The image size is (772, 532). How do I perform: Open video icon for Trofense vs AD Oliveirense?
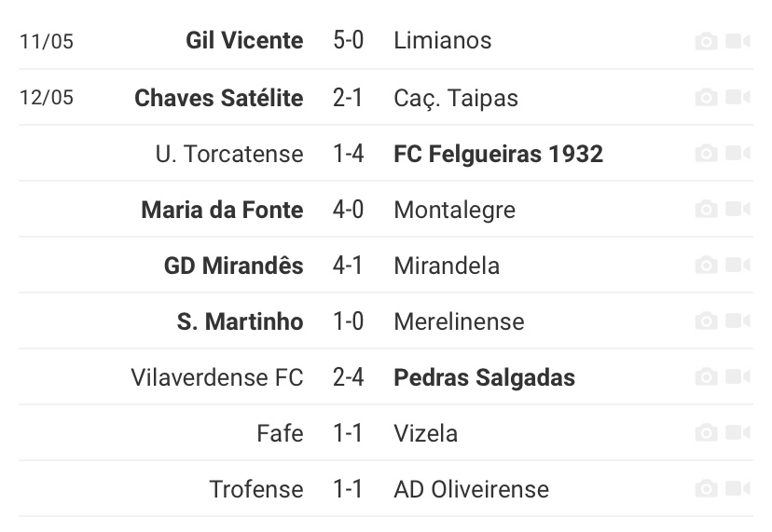click(x=738, y=488)
